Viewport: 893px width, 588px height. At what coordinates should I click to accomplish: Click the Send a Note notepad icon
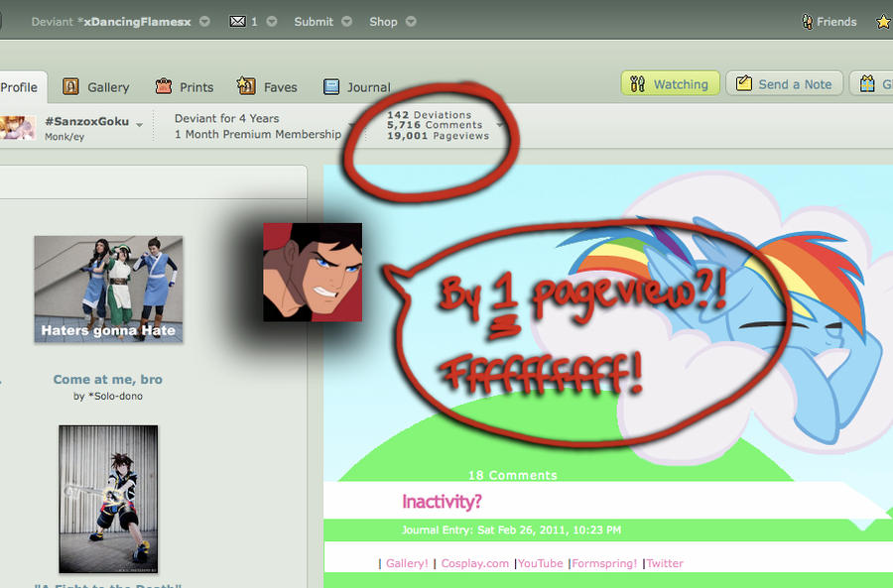(744, 83)
